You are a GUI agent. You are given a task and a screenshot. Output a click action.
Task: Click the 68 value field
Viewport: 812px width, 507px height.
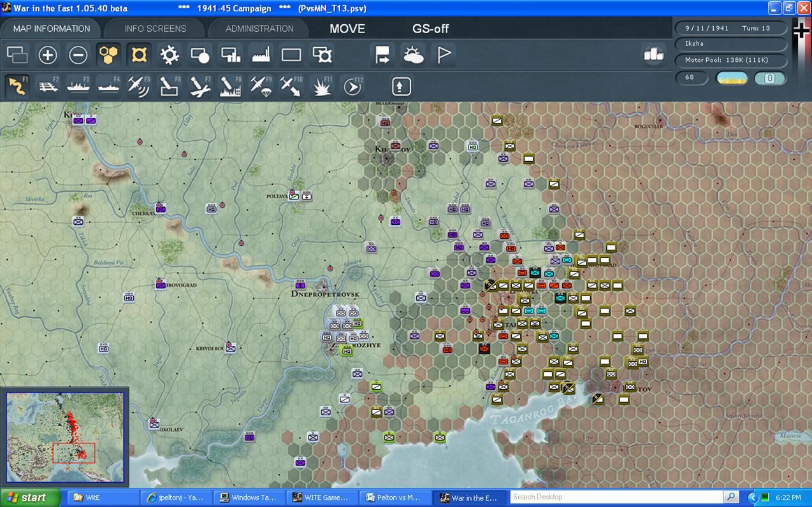(692, 78)
